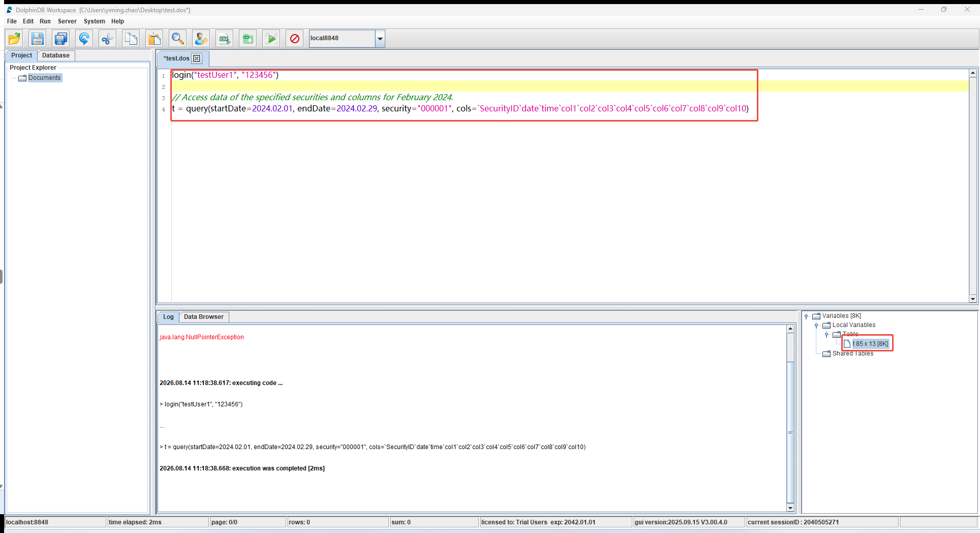Click the CSV import up-arrow icon
Viewport: 980px width, 533px height.
click(248, 39)
